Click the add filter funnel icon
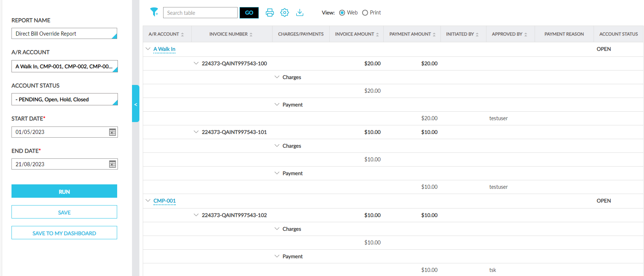The height and width of the screenshot is (276, 644). pos(154,12)
